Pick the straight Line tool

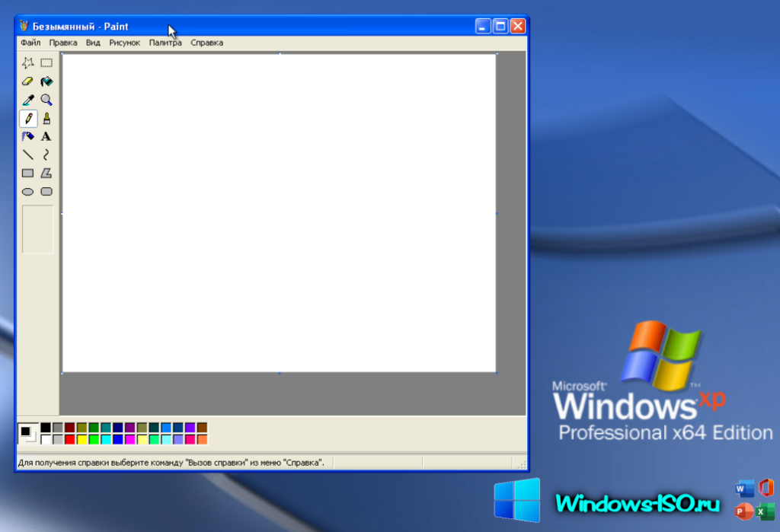pyautogui.click(x=28, y=155)
